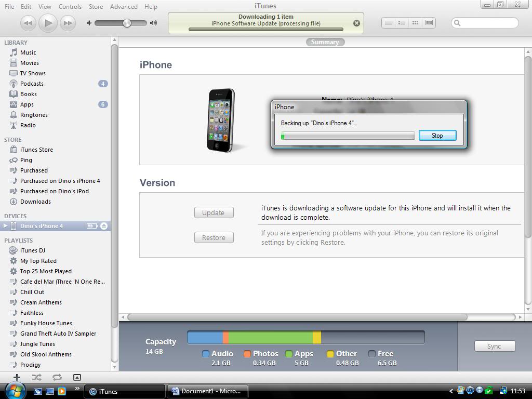
Task: Open the iTunes DJ playlist
Action: [x=33, y=250]
